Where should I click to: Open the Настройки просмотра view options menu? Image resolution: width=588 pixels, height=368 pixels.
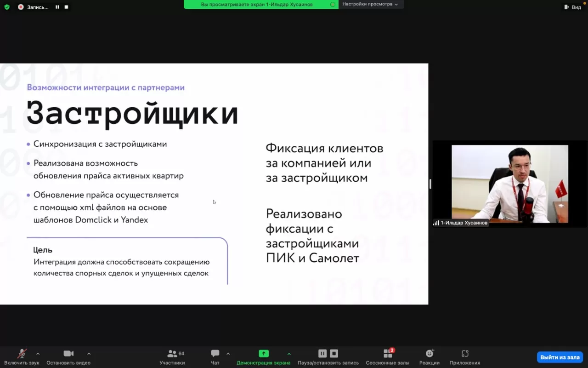pyautogui.click(x=370, y=4)
